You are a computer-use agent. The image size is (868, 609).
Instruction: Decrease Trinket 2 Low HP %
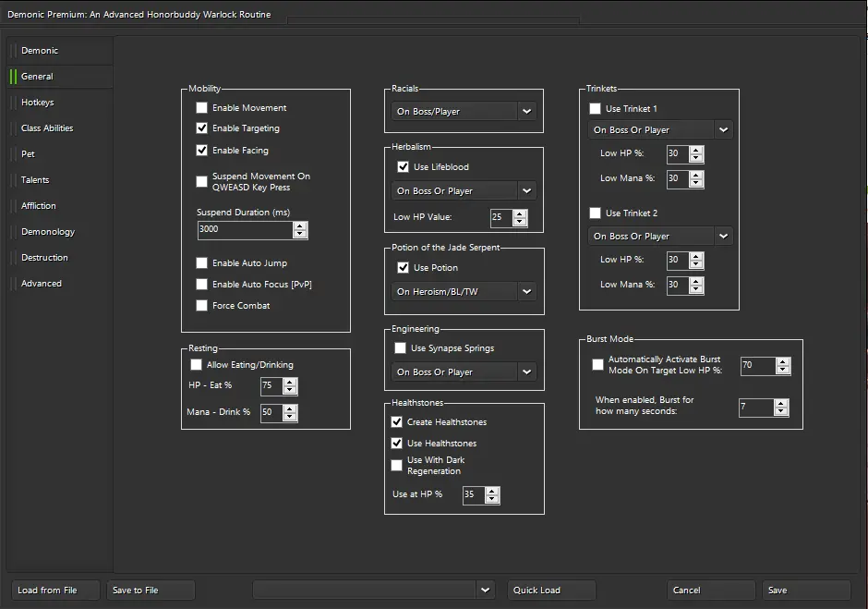(696, 264)
